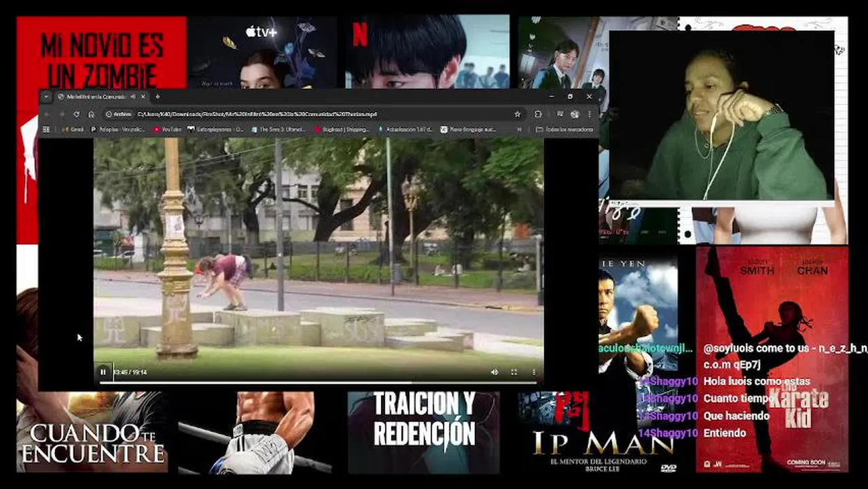
Task: Open the 'Todos los marcadores' folder
Action: pyautogui.click(x=566, y=129)
